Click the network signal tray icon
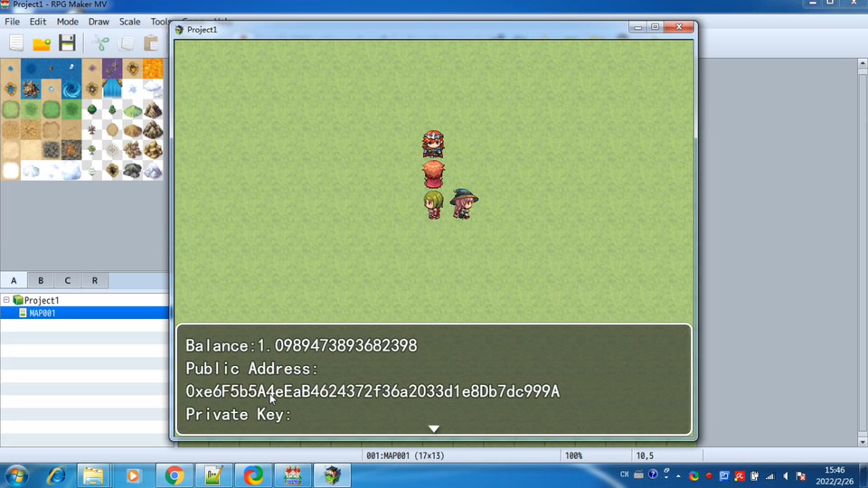This screenshot has width=868, height=488. 770,476
